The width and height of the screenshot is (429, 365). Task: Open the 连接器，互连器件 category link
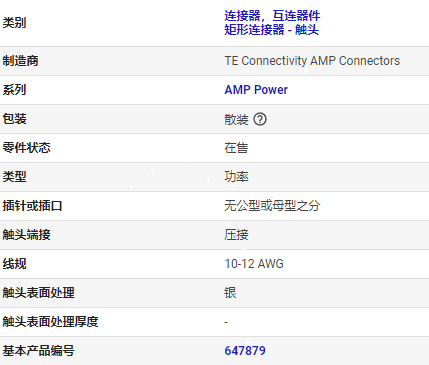point(272,16)
